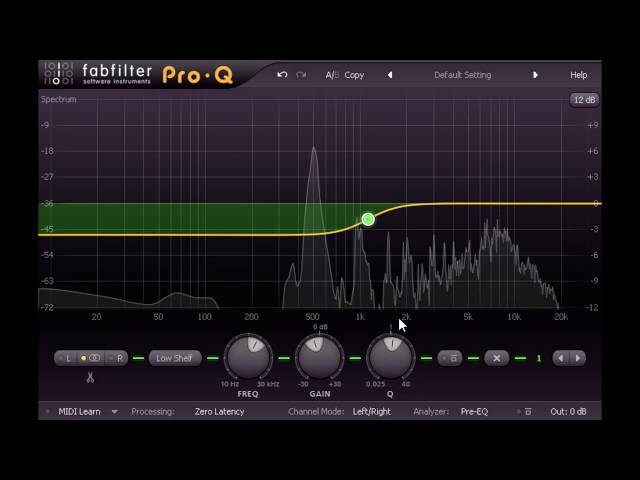
Task: Toggle the band bypass button
Action: tap(450, 358)
